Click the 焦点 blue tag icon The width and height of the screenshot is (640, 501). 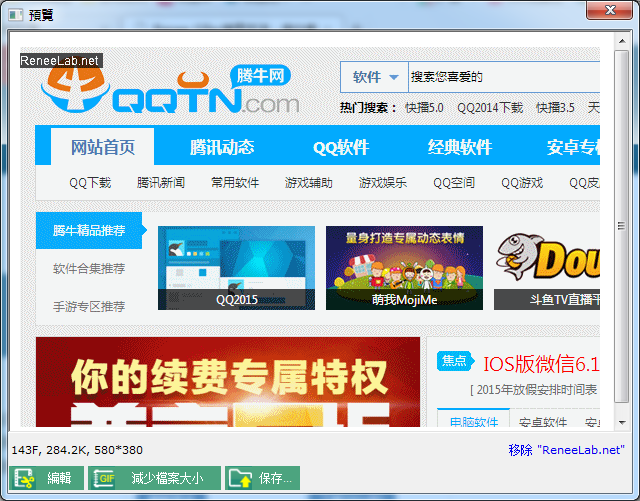click(456, 362)
